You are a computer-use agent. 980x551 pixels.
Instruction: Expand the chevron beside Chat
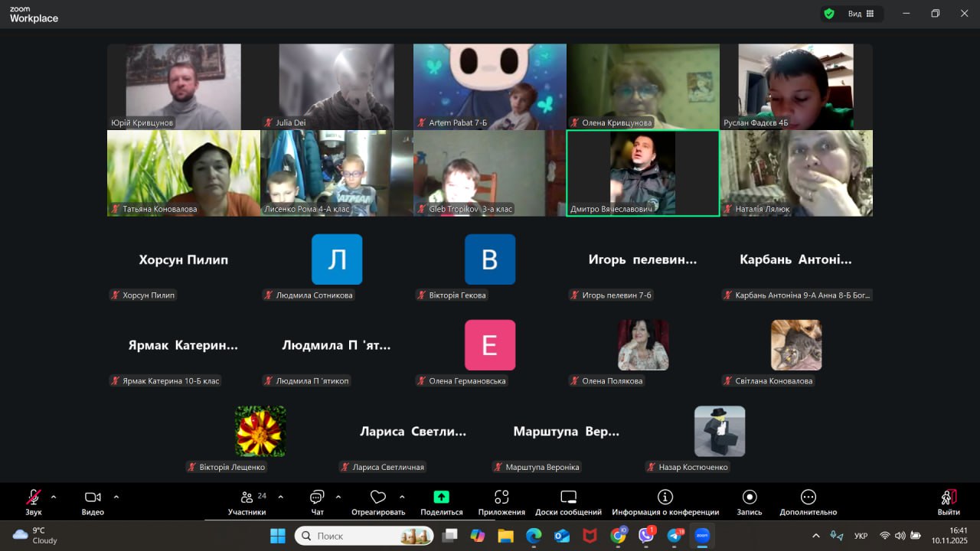pyautogui.click(x=338, y=497)
